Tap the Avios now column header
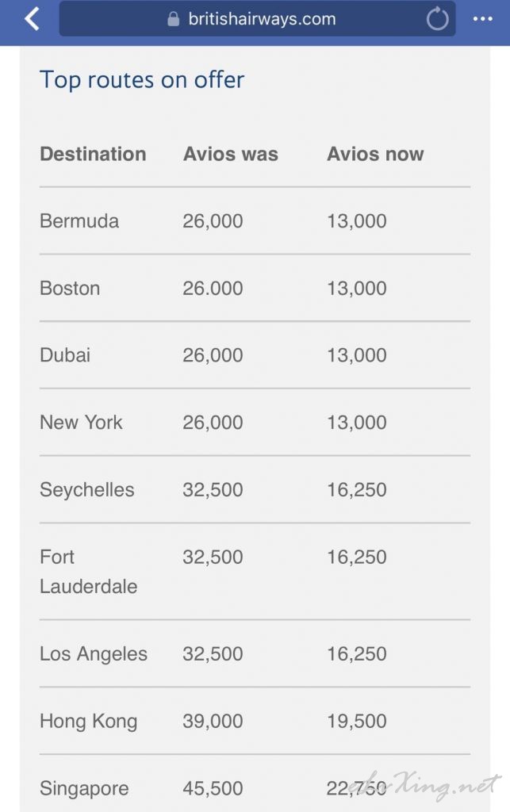Screen dimensions: 510x812 pos(375,154)
